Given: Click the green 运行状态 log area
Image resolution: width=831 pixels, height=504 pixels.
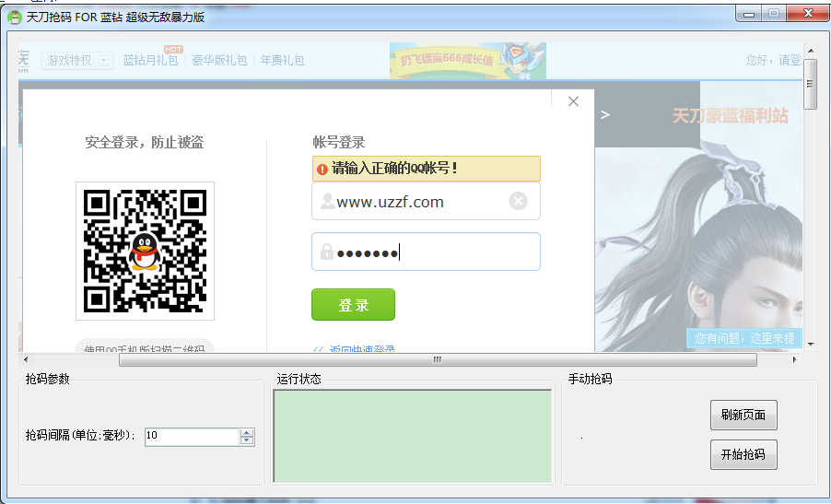Looking at the screenshot, I should click(x=413, y=437).
